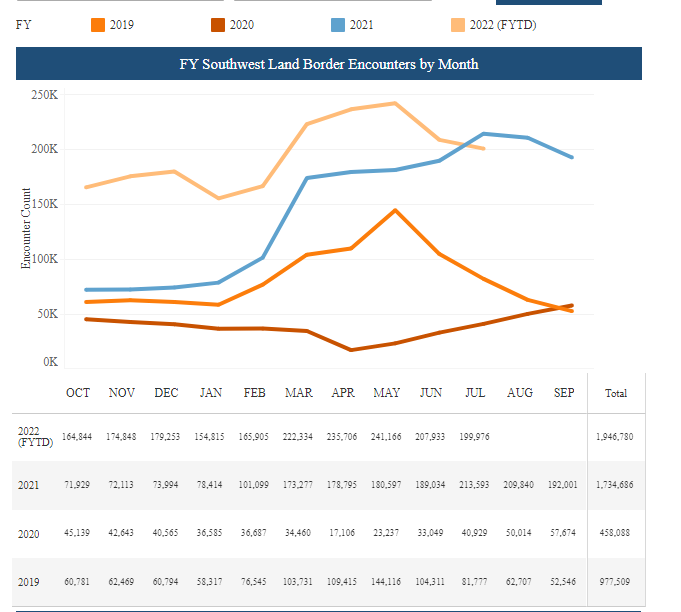Click the April 2020 cell 17,106
This screenshot has width=681, height=612.
(x=342, y=534)
